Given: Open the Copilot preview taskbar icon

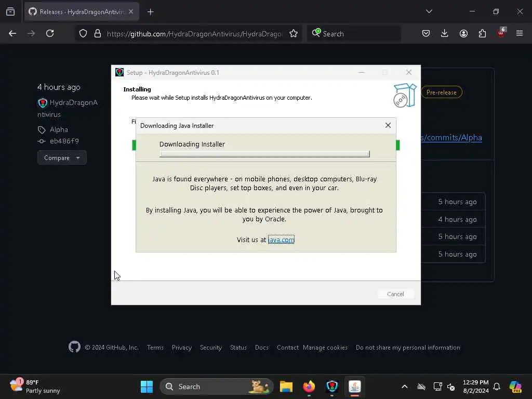Looking at the screenshot, I should tap(515, 387).
